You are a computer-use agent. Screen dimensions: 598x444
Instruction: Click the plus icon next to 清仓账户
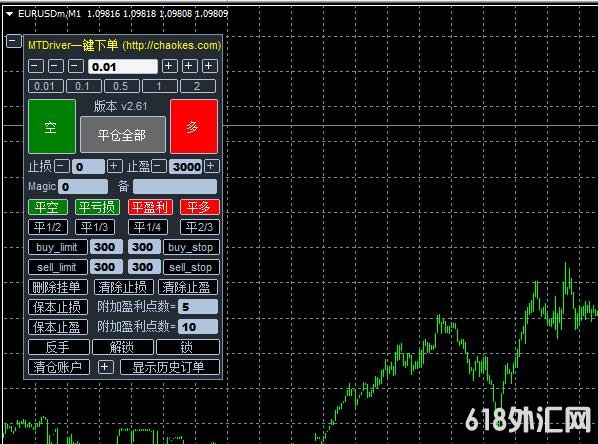(105, 367)
